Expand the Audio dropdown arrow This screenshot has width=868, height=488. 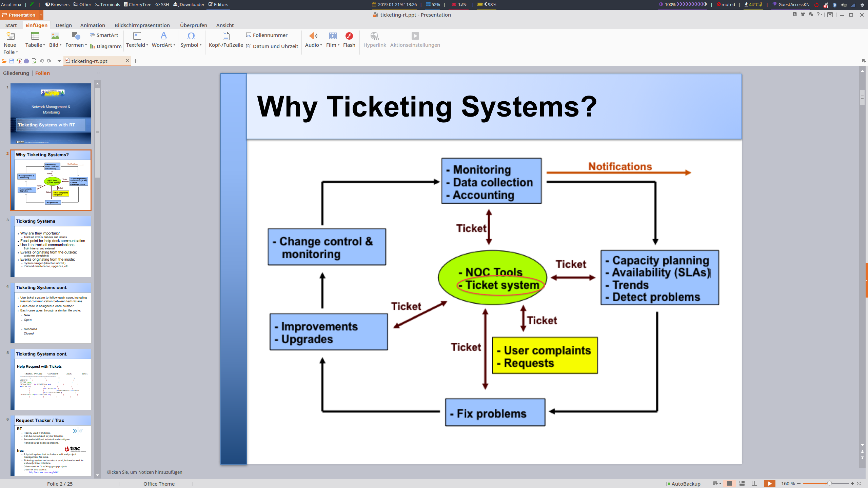[x=321, y=45]
